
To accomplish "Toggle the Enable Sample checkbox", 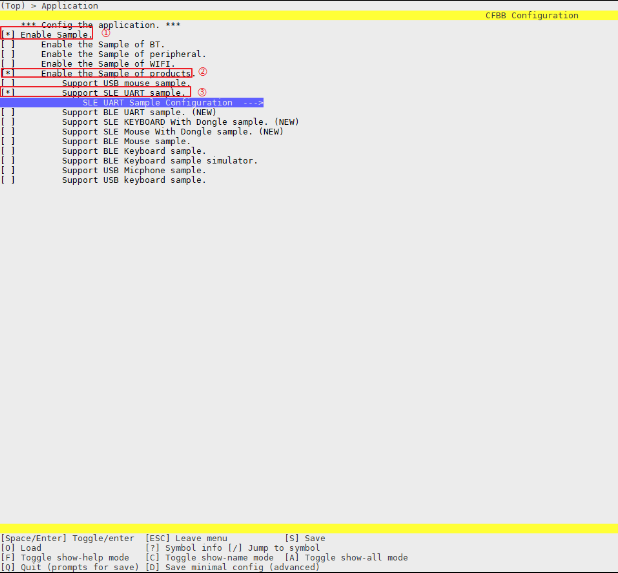I will (x=8, y=35).
